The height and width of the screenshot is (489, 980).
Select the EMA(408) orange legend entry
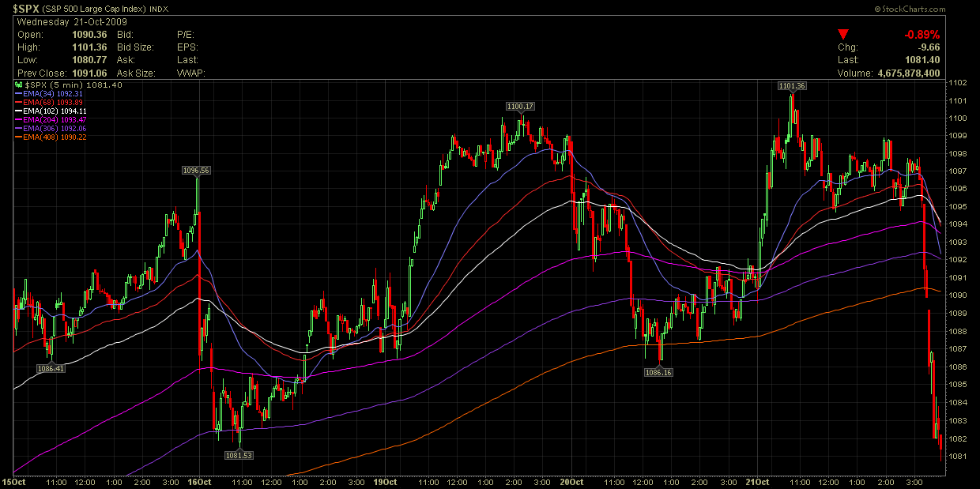click(49, 137)
